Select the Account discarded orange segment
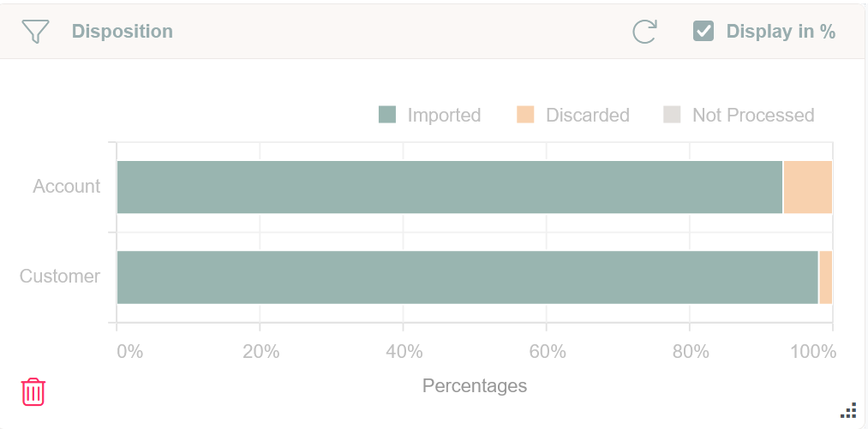This screenshot has width=868, height=429. coord(807,187)
